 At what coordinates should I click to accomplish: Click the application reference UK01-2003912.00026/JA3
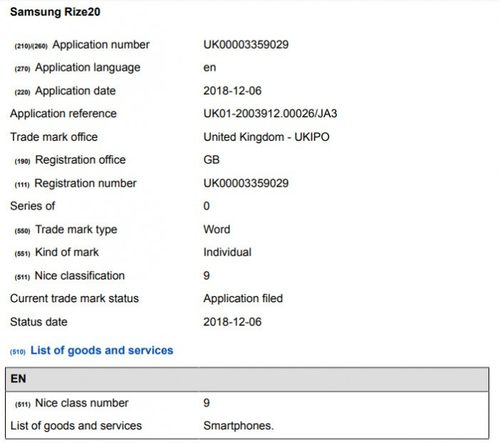pyautogui.click(x=270, y=114)
